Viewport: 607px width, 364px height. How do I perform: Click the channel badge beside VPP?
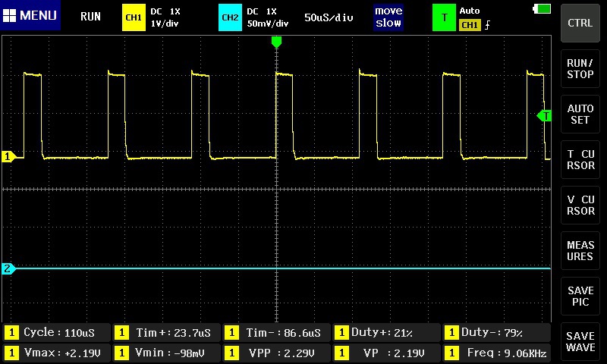[231, 353]
